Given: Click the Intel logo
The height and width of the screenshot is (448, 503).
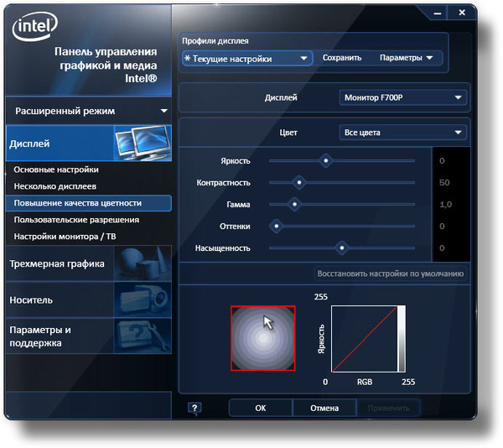Looking at the screenshot, I should [x=35, y=26].
